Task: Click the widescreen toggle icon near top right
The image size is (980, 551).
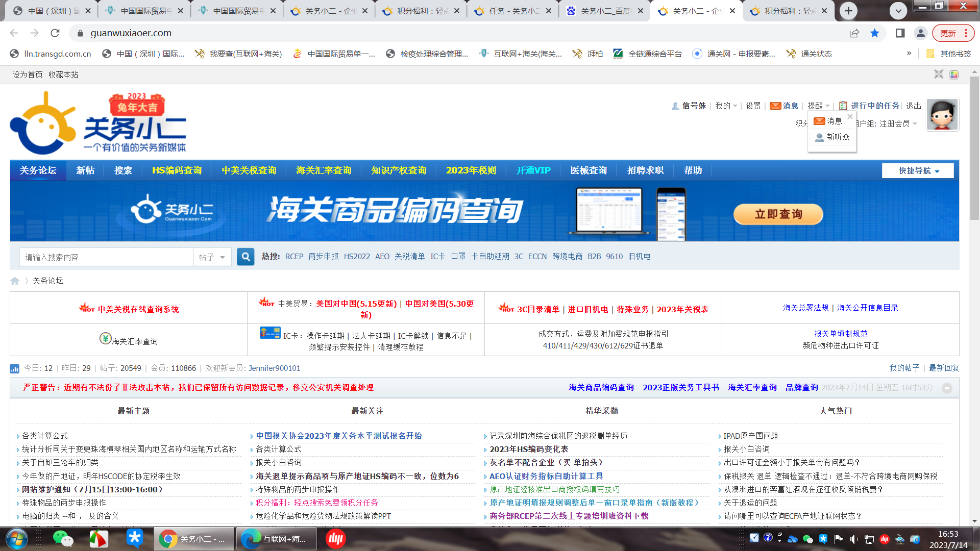Action: tap(939, 74)
